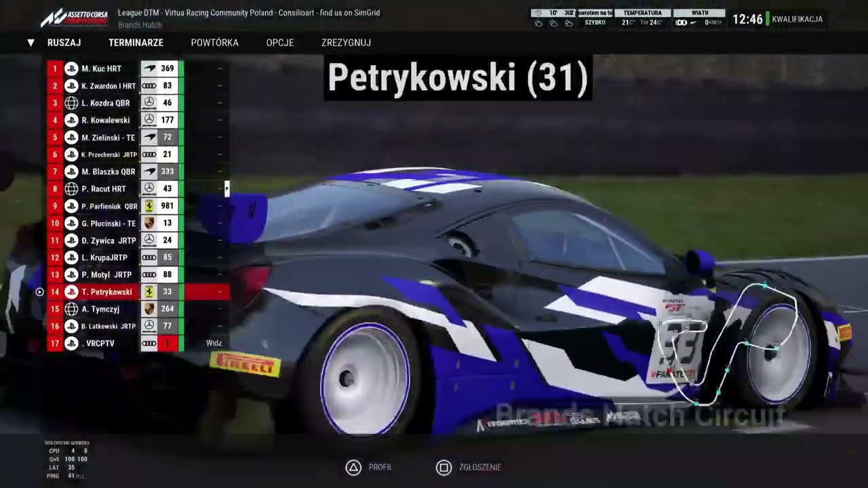
Task: Open the TERMINARZE tab
Action: 136,43
